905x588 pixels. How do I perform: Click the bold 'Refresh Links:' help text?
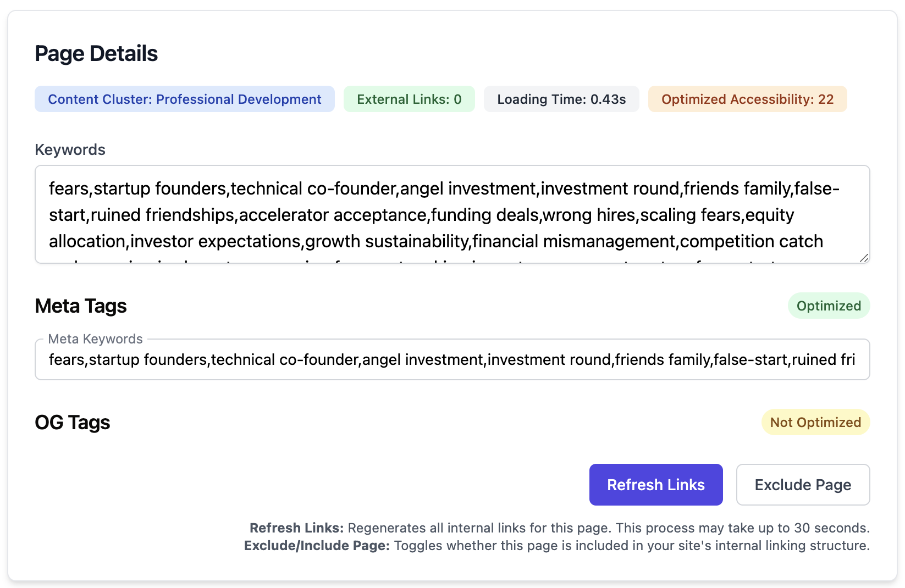(x=296, y=528)
